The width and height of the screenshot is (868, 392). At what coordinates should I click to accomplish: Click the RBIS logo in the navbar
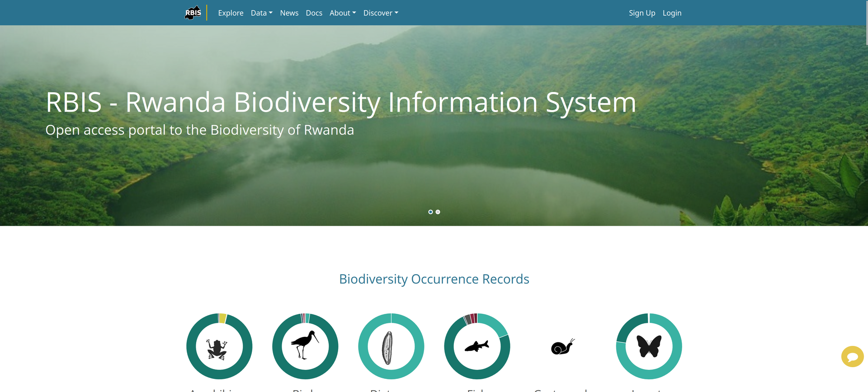tap(193, 13)
